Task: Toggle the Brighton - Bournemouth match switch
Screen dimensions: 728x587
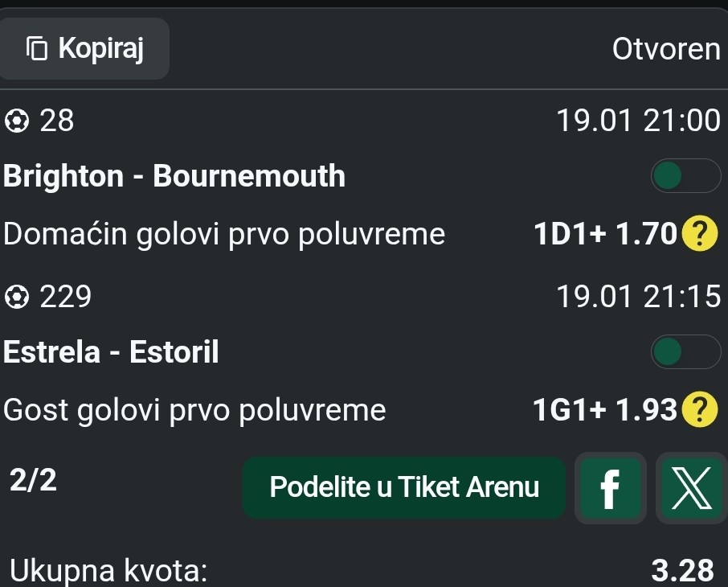Action: point(685,176)
